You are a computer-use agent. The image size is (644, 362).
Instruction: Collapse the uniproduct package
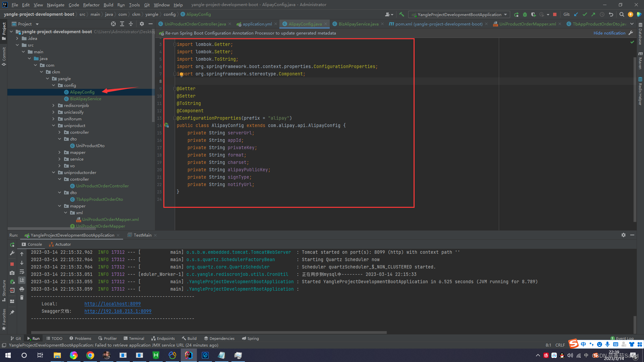tap(54, 125)
